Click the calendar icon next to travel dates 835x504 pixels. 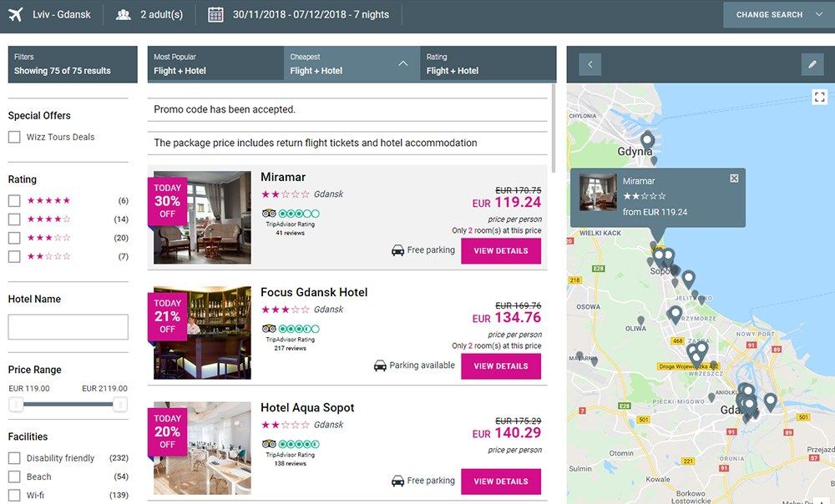(215, 14)
